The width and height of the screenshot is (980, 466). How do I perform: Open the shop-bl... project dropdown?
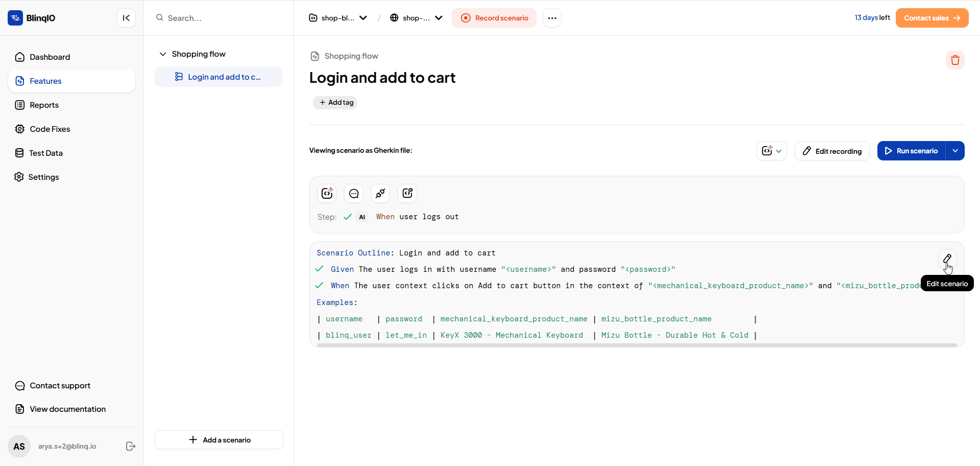(x=338, y=18)
